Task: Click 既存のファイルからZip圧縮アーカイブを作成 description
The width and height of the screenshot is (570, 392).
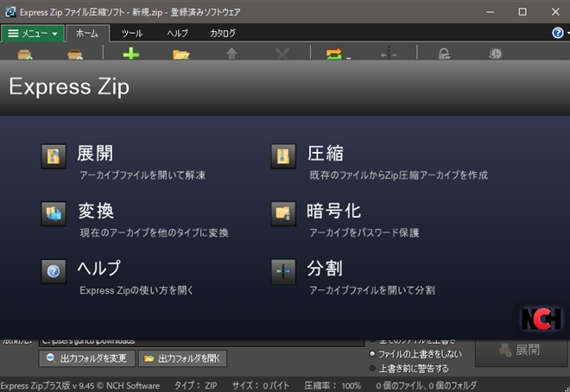Action: click(x=399, y=175)
